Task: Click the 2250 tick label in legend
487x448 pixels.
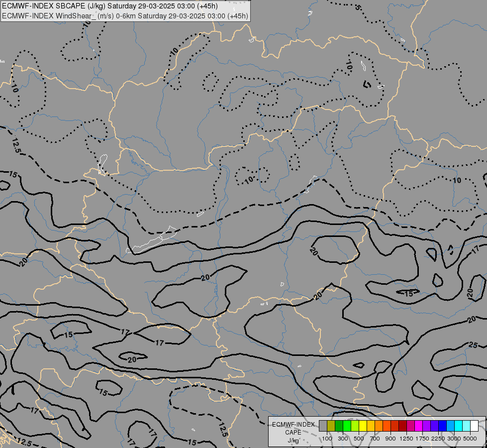Action: pos(438,439)
